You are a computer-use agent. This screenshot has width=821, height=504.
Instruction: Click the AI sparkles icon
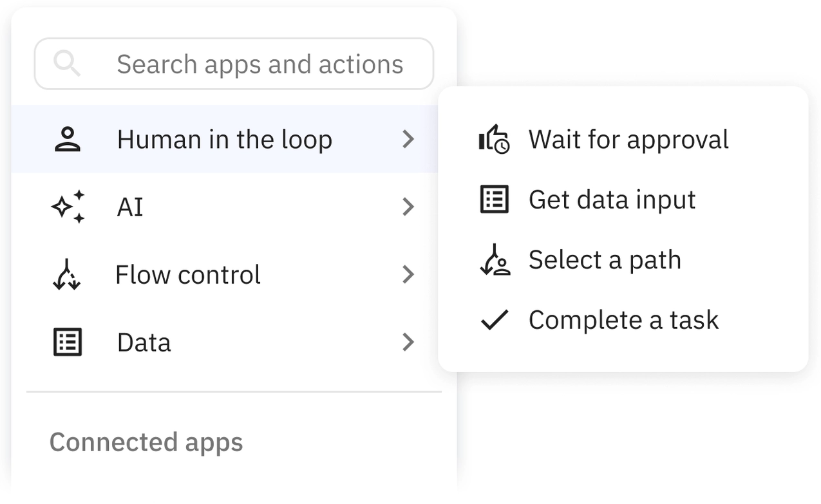[68, 207]
